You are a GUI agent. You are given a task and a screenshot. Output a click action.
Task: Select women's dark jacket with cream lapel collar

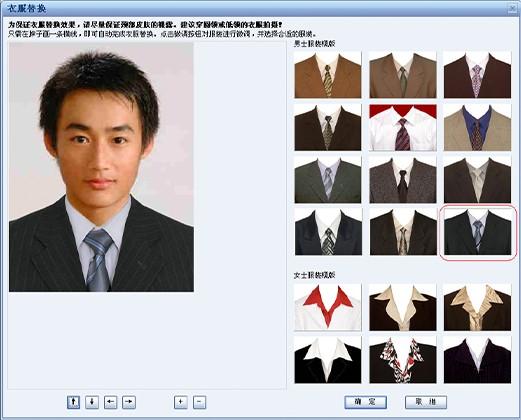click(x=403, y=307)
